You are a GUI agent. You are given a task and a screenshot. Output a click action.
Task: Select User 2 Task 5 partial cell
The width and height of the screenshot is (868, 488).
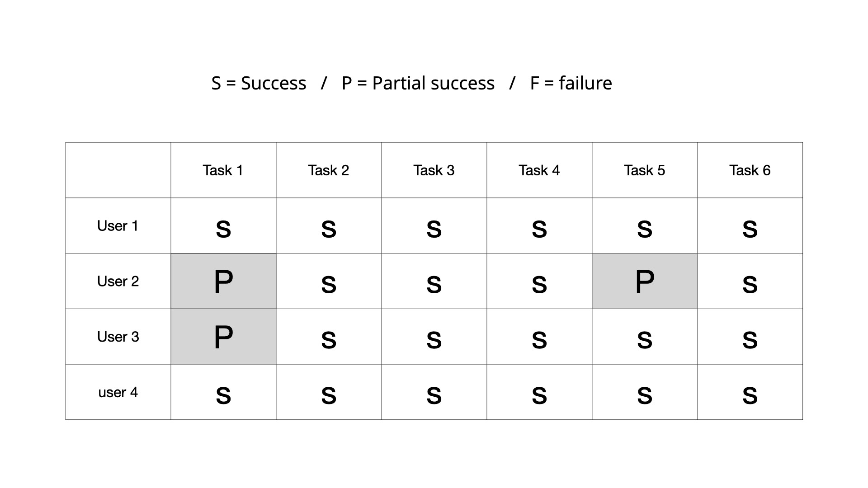[645, 281]
